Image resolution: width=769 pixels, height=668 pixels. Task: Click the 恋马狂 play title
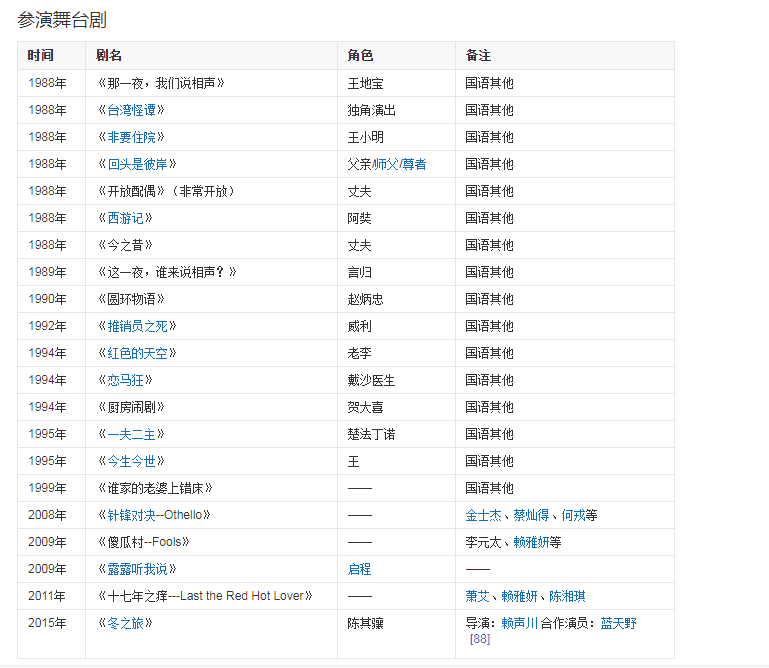124,380
